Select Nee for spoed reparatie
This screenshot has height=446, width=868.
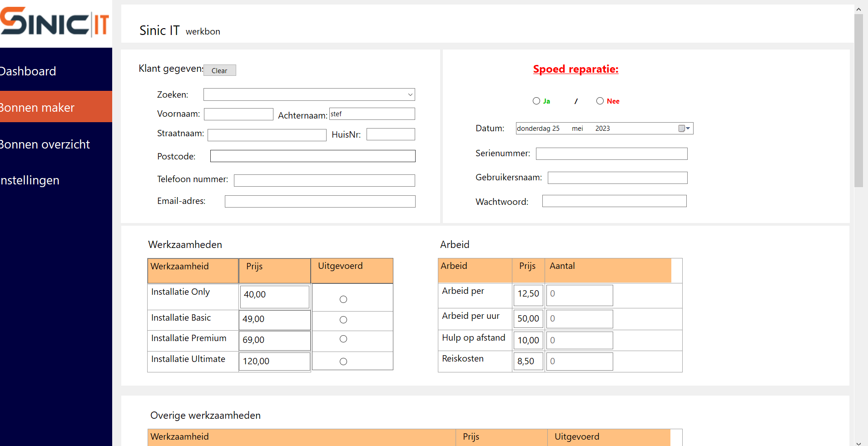point(600,101)
